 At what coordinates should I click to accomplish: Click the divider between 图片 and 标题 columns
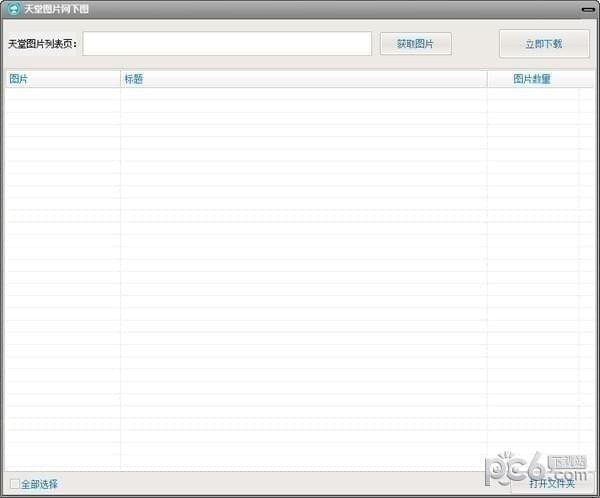[120, 79]
